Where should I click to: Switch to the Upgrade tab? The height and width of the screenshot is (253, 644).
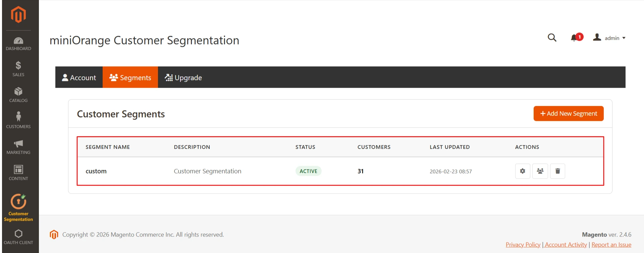[x=183, y=77]
